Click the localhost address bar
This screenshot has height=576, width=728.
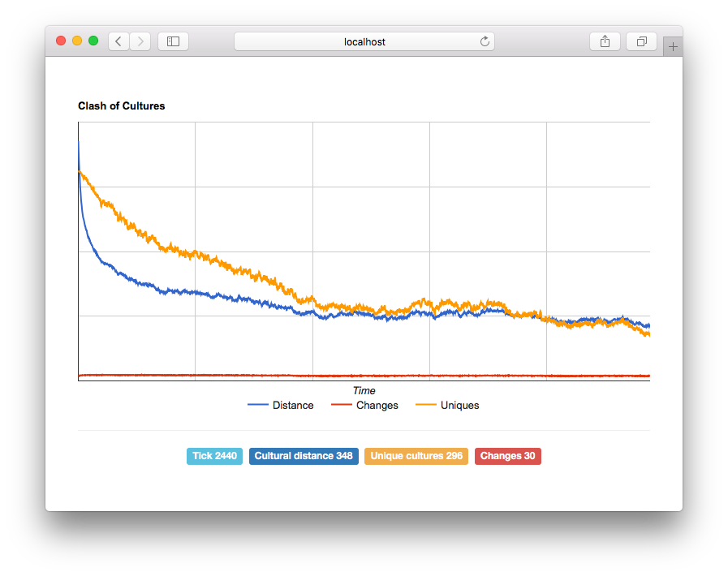point(364,41)
